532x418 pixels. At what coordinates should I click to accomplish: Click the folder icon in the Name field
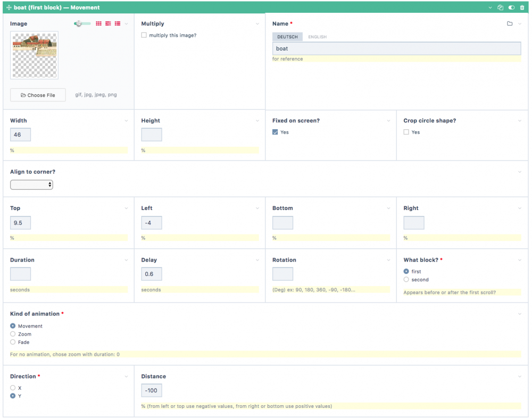point(510,23)
